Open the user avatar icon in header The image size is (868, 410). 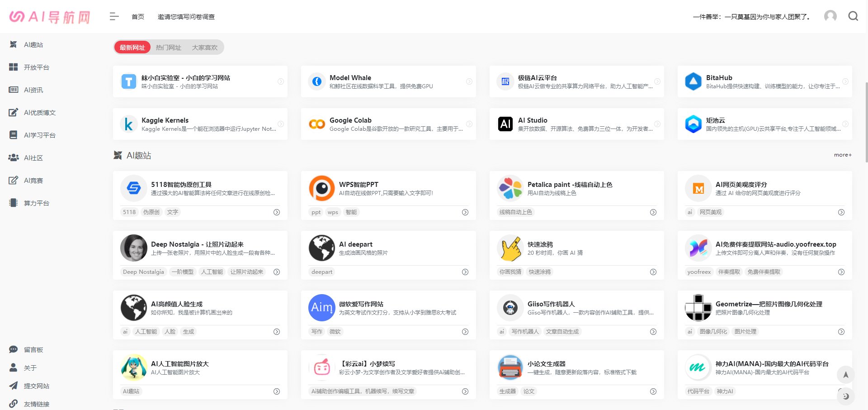click(x=830, y=16)
